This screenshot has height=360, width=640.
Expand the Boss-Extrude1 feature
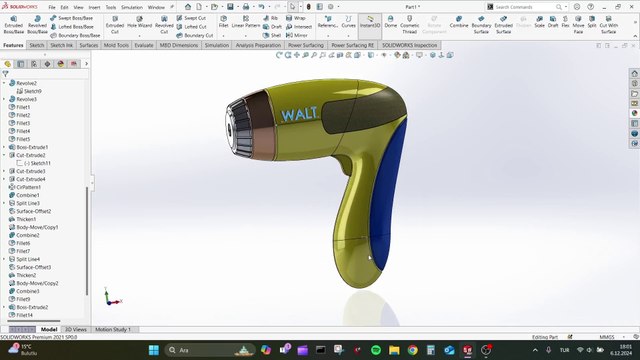click(4, 147)
